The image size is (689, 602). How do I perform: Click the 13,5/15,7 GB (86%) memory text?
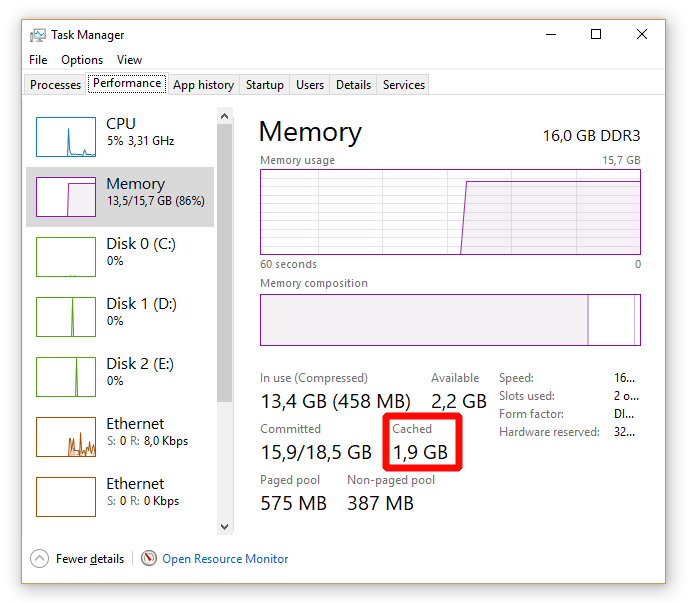point(156,201)
